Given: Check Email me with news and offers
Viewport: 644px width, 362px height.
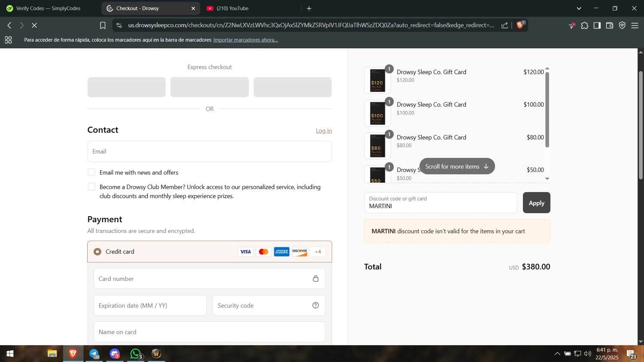Looking at the screenshot, I should click(91, 172).
